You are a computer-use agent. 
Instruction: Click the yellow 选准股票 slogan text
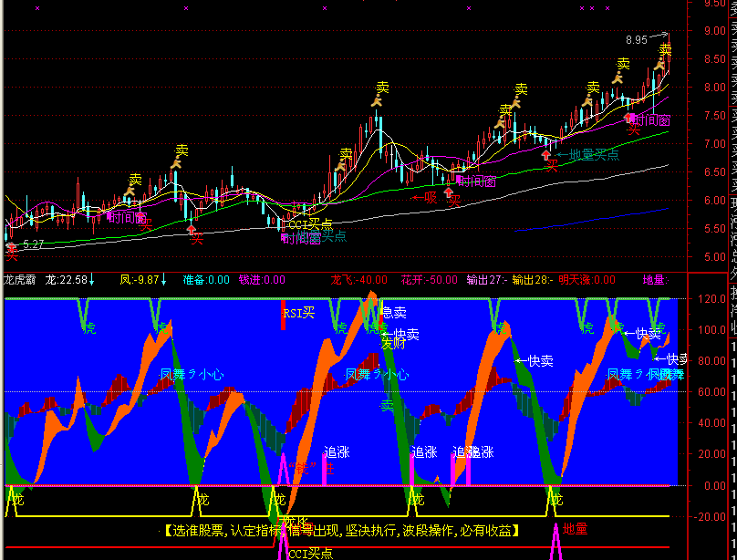pyautogui.click(x=341, y=531)
